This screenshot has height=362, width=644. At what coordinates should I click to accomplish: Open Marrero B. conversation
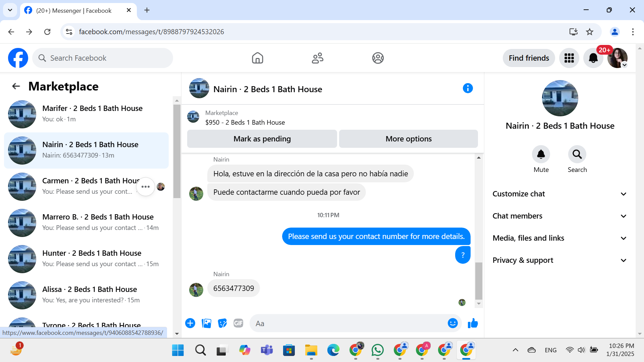[x=86, y=223]
